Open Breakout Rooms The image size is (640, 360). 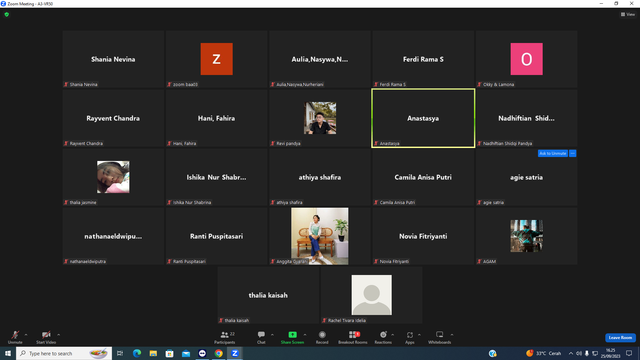click(353, 337)
